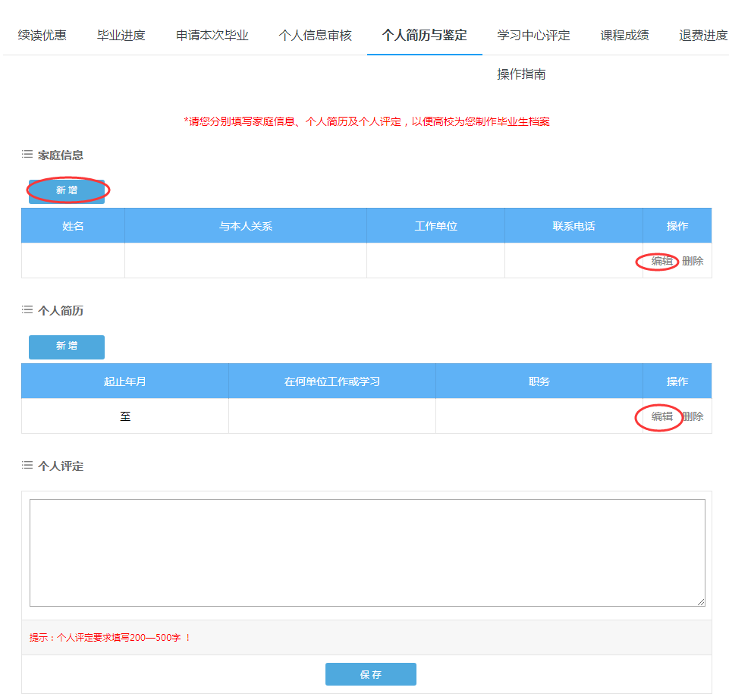Open the 个人信息审核 tab
729x700 pixels.
[315, 35]
